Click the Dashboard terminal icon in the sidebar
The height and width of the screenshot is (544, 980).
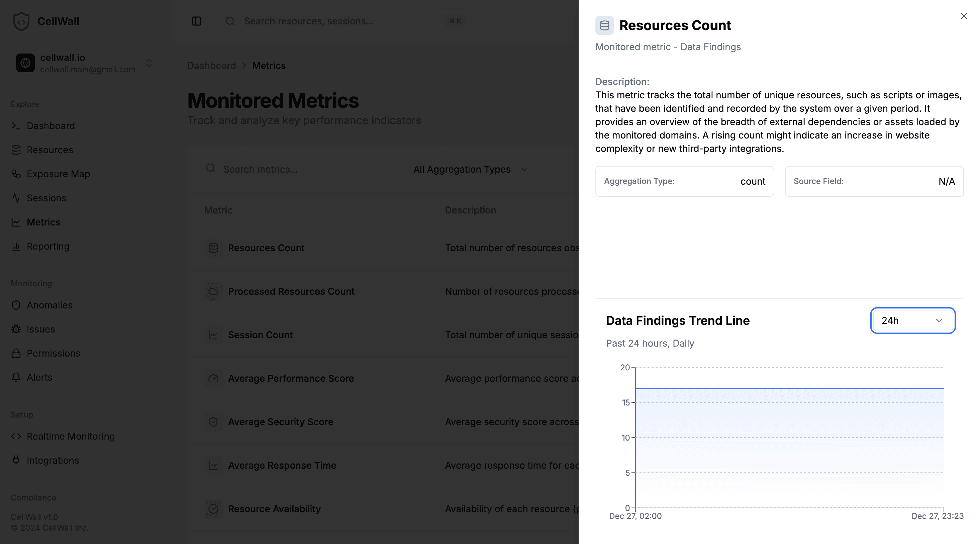coord(16,125)
